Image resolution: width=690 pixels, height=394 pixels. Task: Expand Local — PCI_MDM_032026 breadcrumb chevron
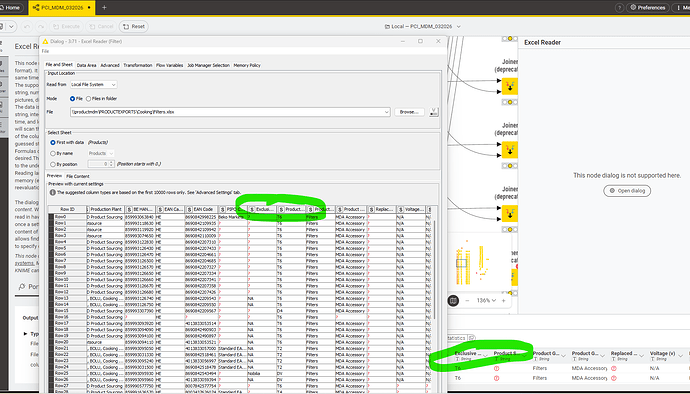coord(459,26)
